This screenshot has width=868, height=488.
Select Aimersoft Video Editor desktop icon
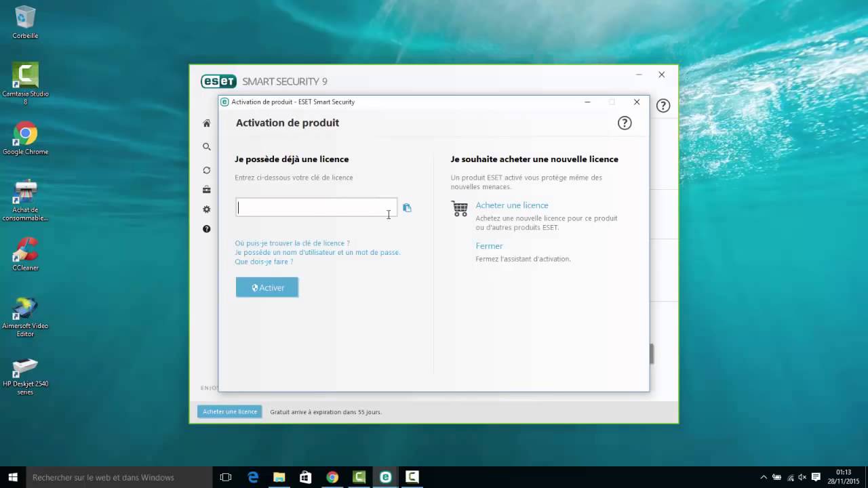25,317
